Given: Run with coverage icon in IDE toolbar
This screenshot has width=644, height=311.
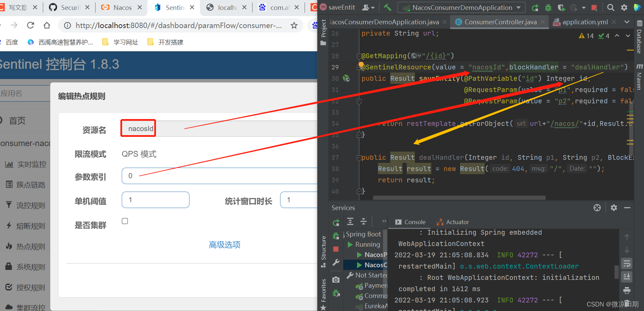Looking at the screenshot, I should (561, 8).
